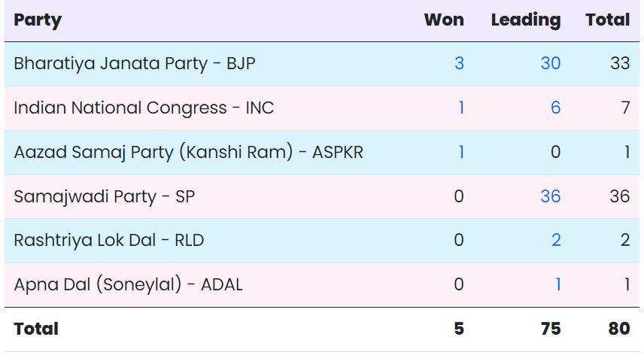Click the Party column header
The height and width of the screenshot is (355, 644).
(x=38, y=20)
